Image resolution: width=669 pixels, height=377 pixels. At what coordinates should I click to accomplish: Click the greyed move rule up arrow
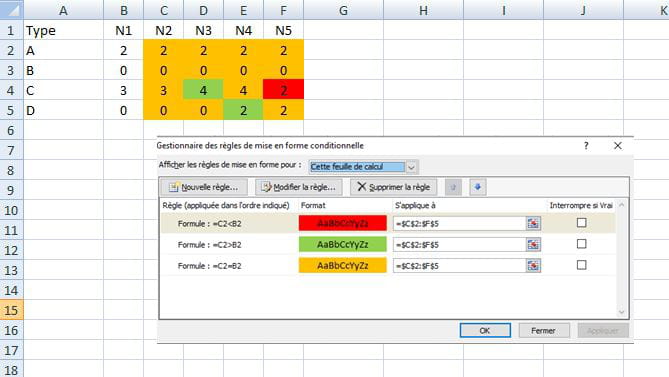453,187
